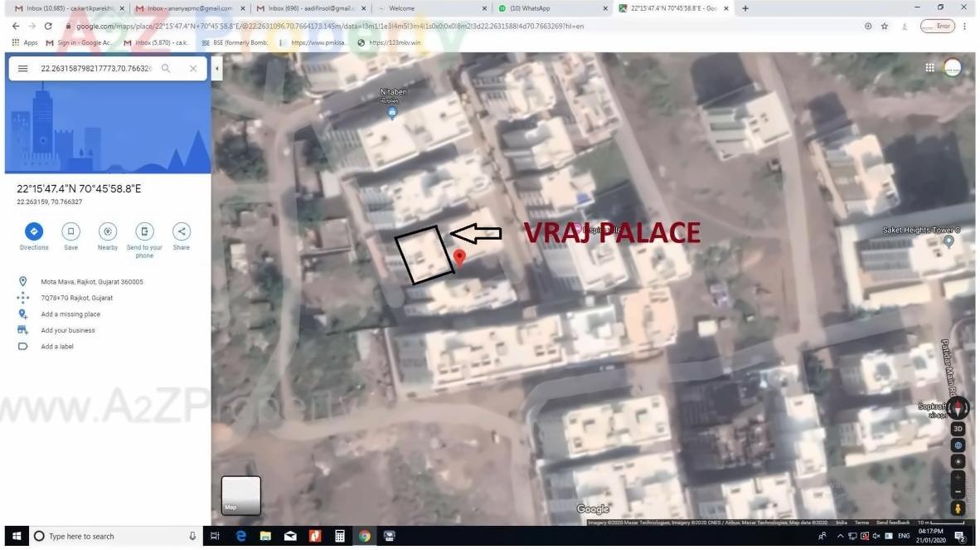This screenshot has height=550, width=980.
Task: Open the globe layers icon on map
Action: point(958,445)
